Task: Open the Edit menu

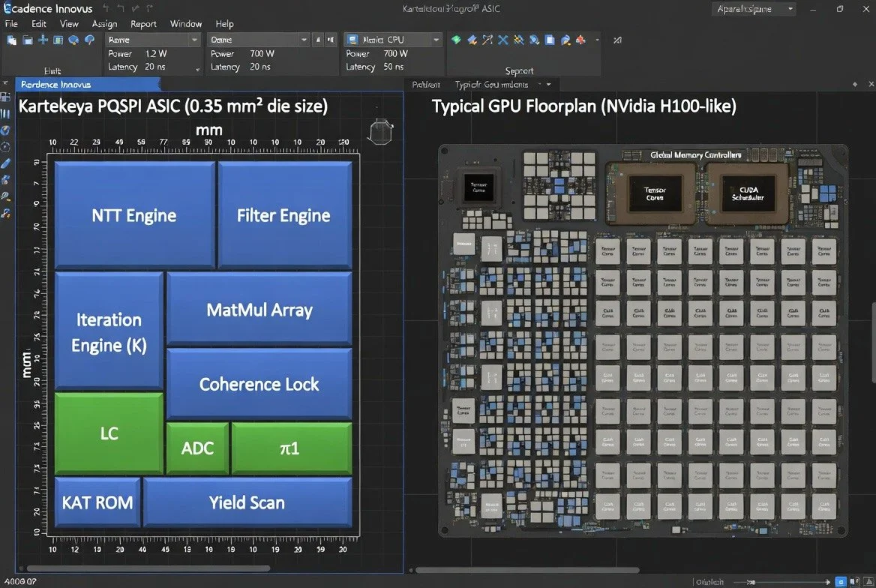Action: (x=38, y=24)
